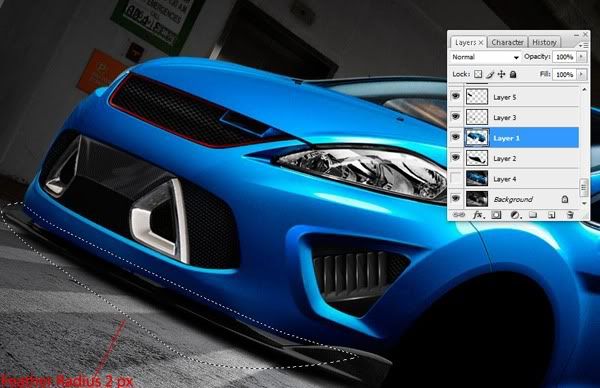Click the Layer 2 thumbnail
Screen dimensions: 600x388
pyautogui.click(x=477, y=158)
